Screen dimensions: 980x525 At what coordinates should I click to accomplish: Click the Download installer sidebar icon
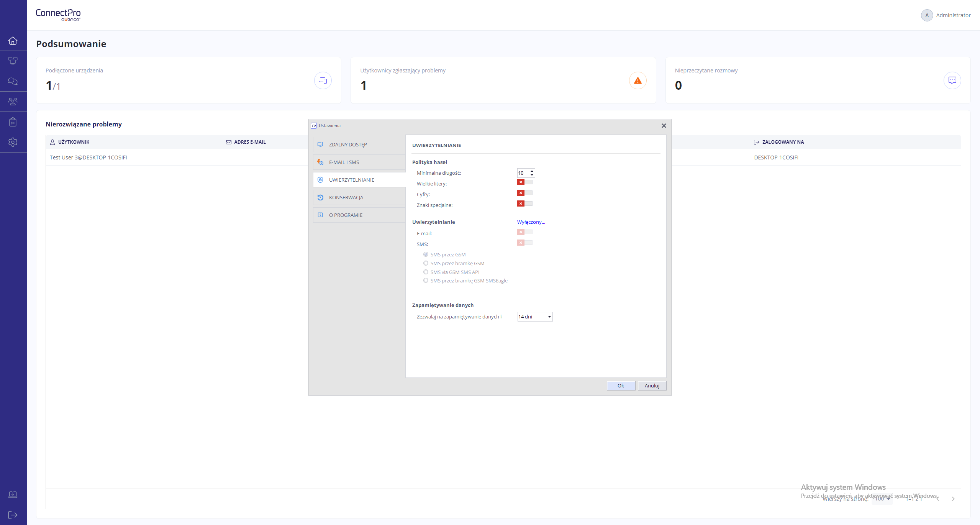coord(13,495)
